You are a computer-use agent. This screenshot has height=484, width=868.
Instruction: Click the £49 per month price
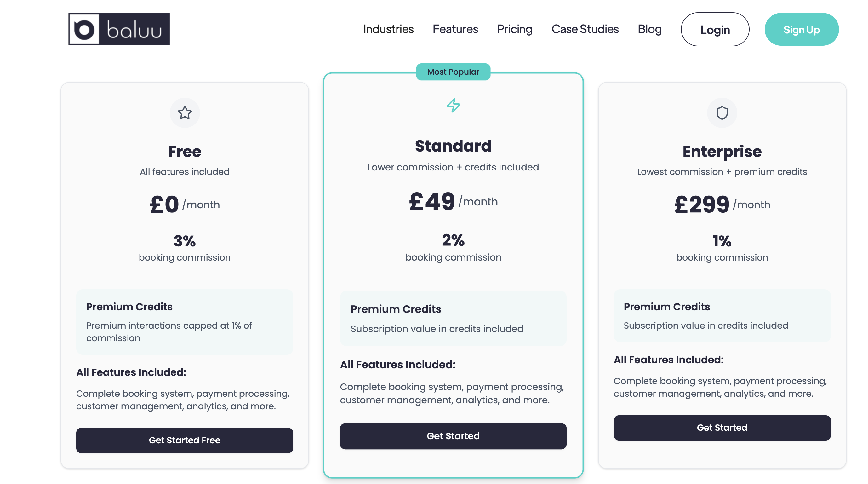click(x=453, y=202)
